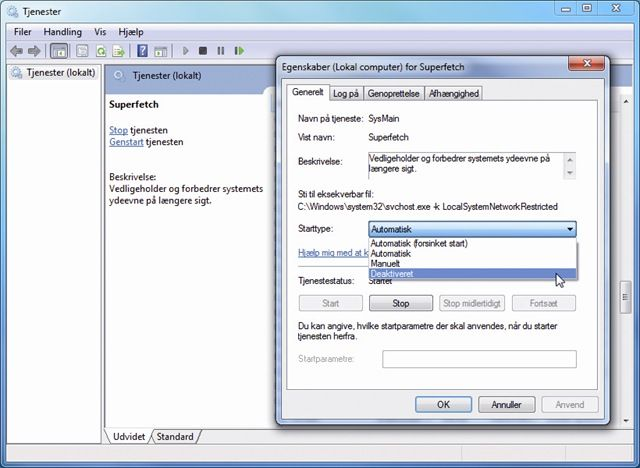Open the Afhængighed tab

point(453,93)
